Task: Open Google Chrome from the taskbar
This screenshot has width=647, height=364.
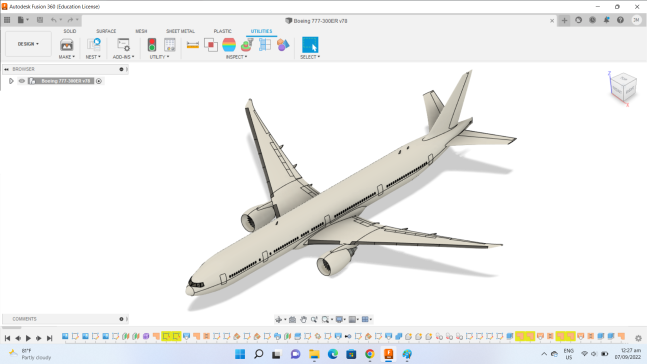Action: click(x=370, y=354)
